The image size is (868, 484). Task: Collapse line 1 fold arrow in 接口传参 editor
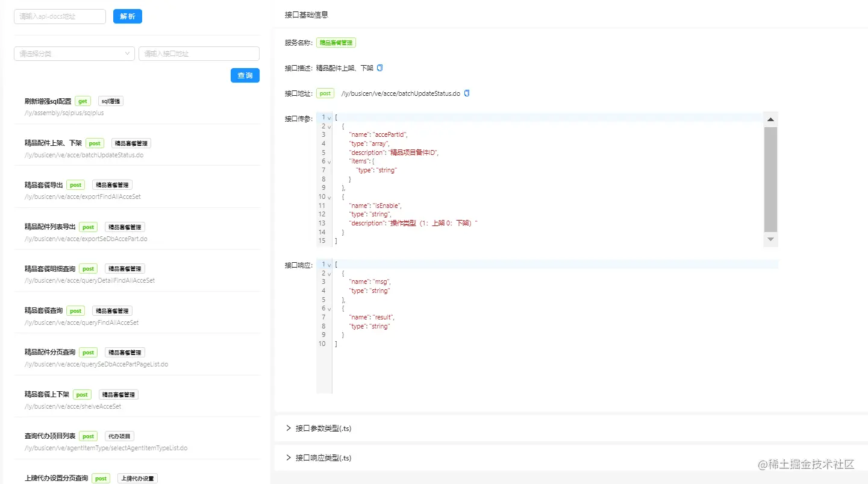(329, 118)
